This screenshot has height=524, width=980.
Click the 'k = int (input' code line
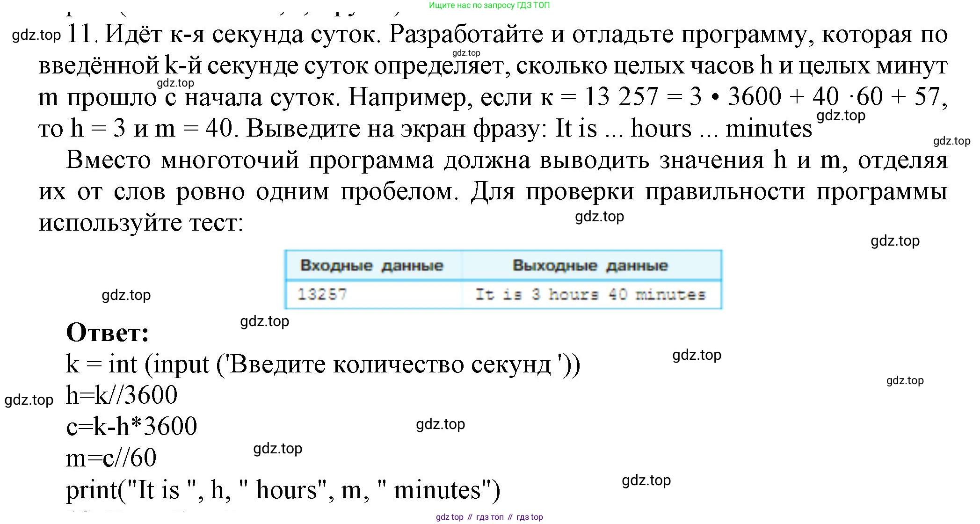323,364
